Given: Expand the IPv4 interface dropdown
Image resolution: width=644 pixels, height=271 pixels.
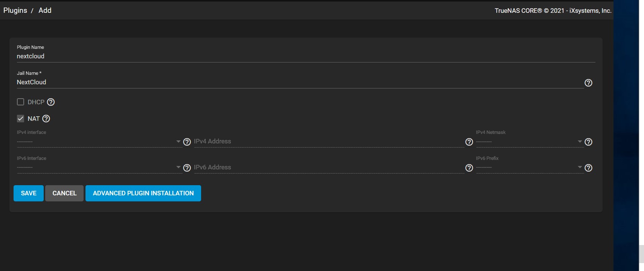Looking at the screenshot, I should pos(99,142).
